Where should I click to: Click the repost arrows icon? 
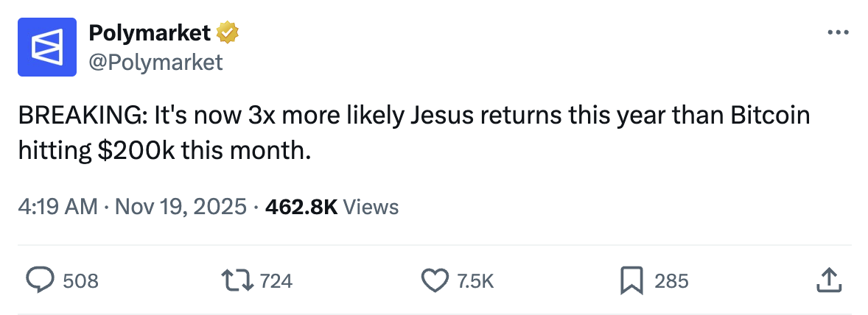pos(238,280)
